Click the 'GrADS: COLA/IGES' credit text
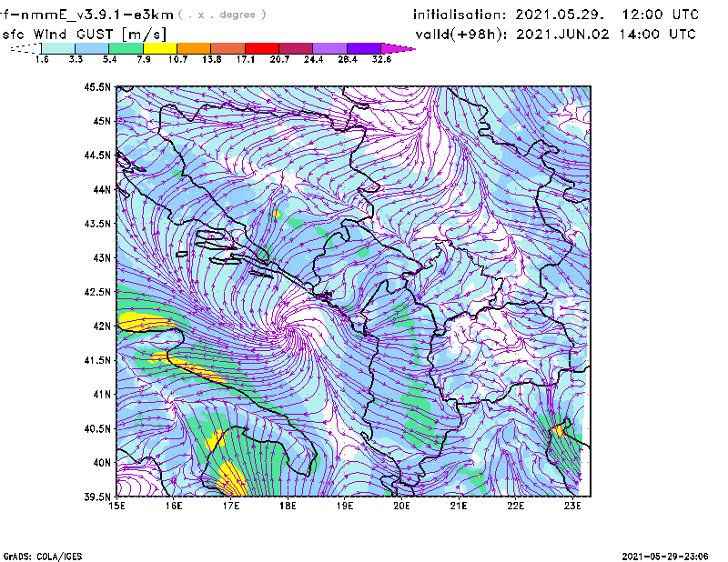728x562 pixels. [42, 557]
